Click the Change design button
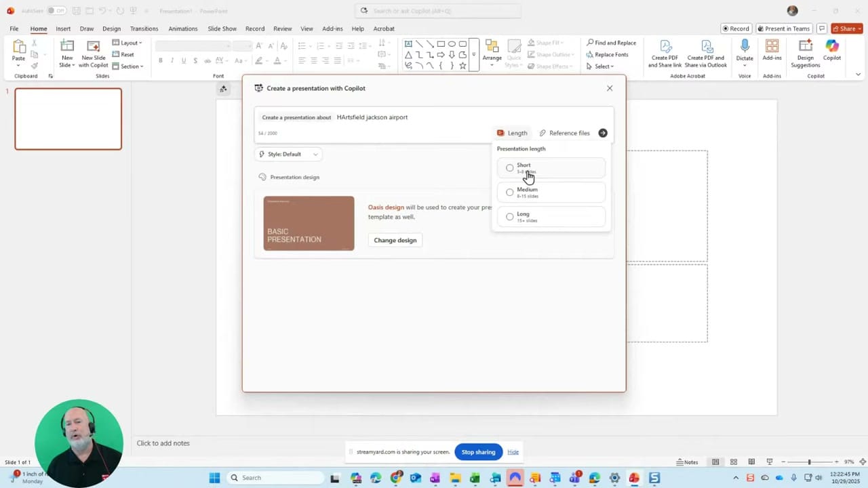 coord(395,240)
